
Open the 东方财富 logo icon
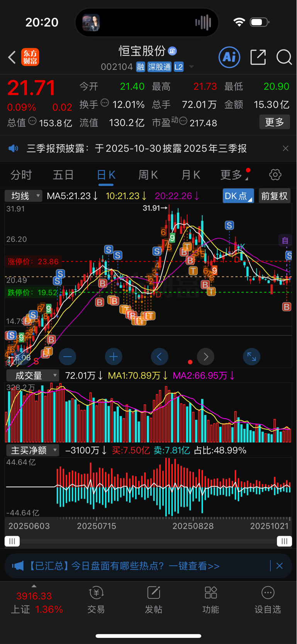point(30,57)
